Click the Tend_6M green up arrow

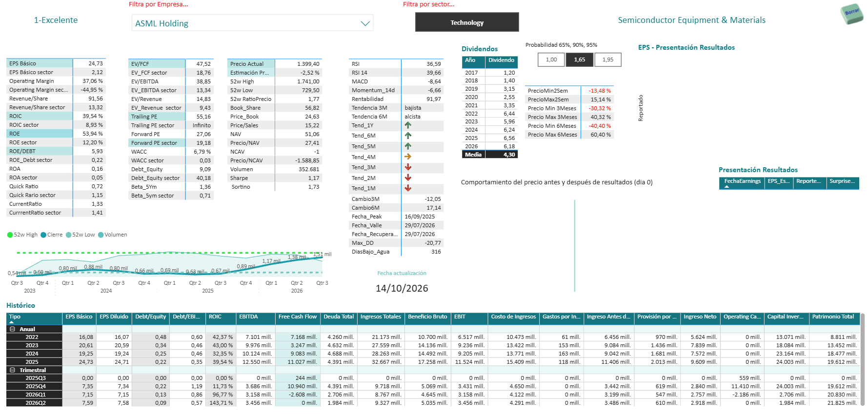pos(408,136)
